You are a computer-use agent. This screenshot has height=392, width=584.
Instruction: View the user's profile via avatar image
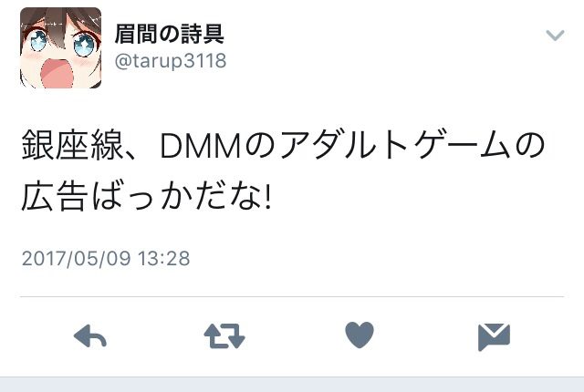(x=61, y=48)
